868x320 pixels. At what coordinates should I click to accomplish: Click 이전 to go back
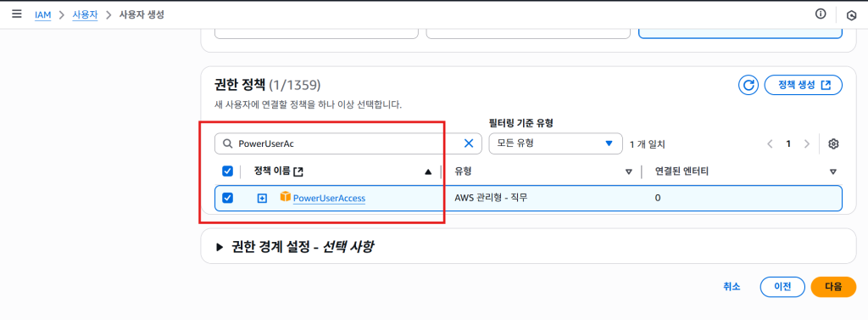[782, 287]
